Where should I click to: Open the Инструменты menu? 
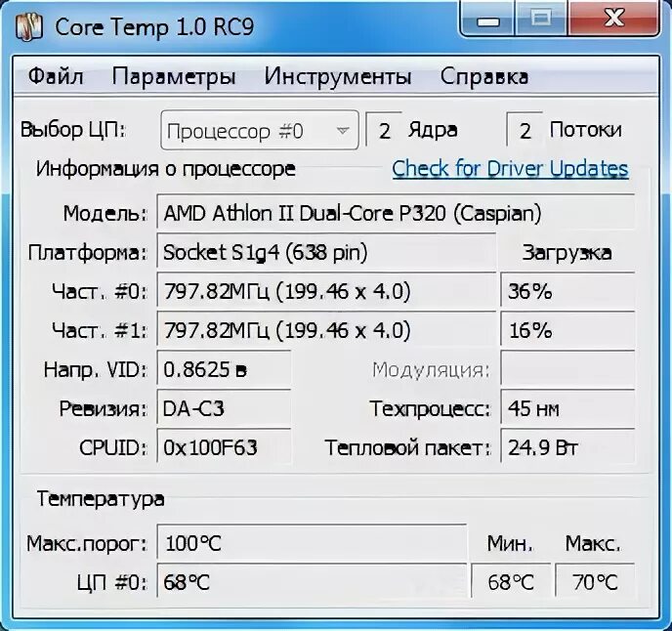coord(338,77)
